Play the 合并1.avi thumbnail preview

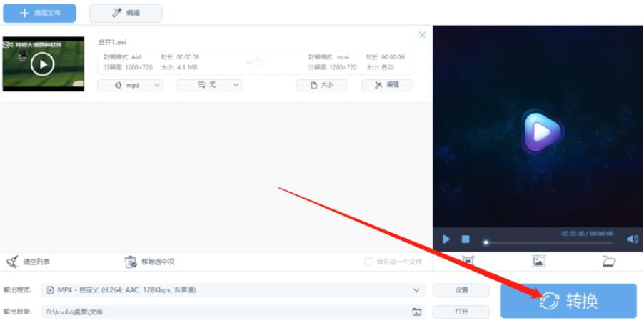click(43, 64)
